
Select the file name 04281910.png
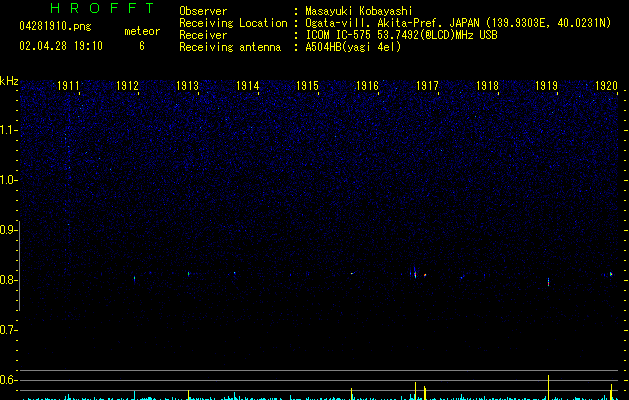point(55,27)
